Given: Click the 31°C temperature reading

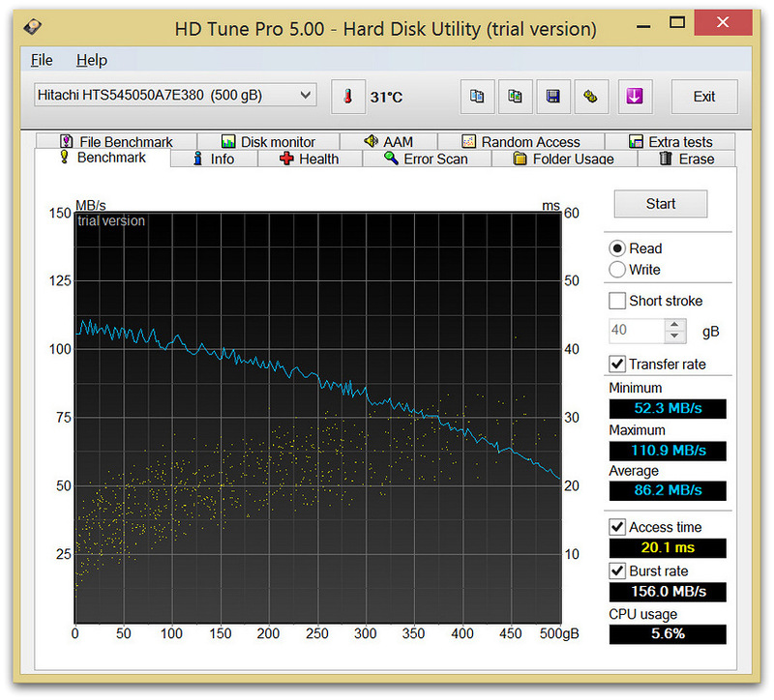Looking at the screenshot, I should [386, 98].
